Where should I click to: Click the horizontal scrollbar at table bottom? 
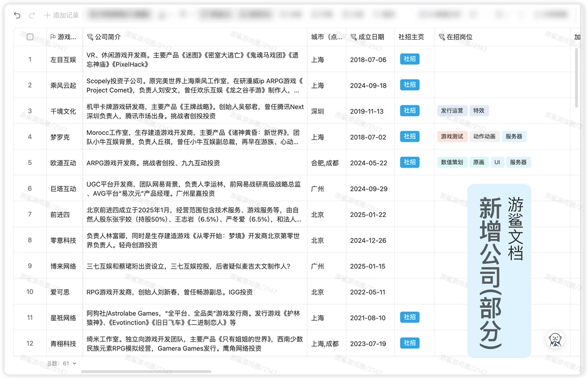tap(146, 372)
